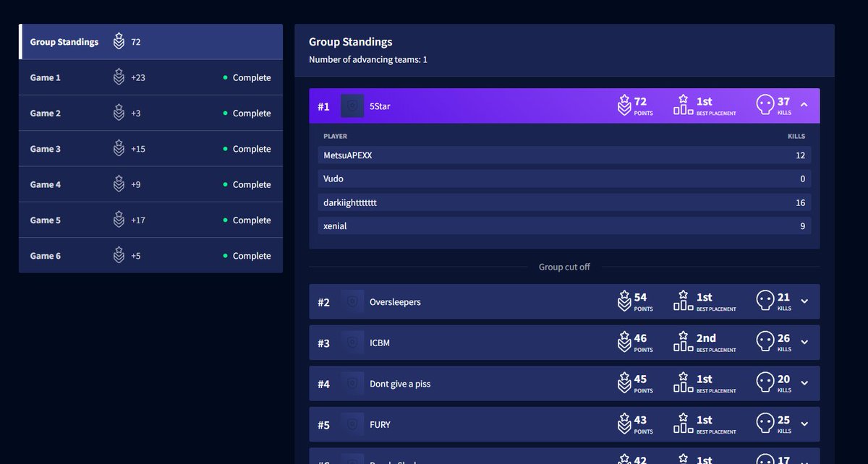
Task: Click the FURY team logo
Action: coord(352,424)
